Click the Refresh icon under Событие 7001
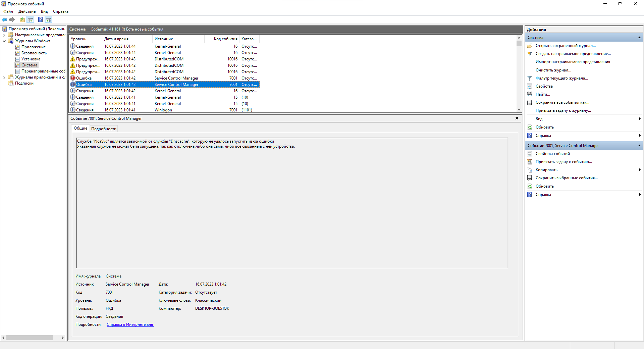This screenshot has width=644, height=349. point(530,186)
